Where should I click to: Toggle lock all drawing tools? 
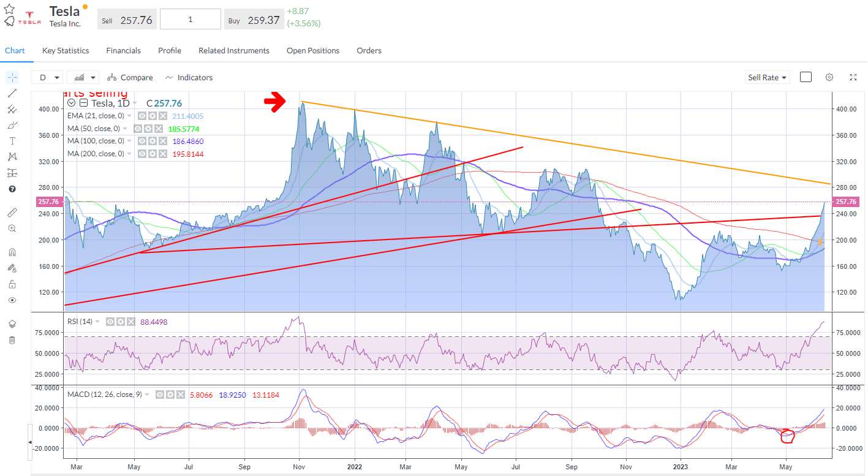tap(12, 284)
